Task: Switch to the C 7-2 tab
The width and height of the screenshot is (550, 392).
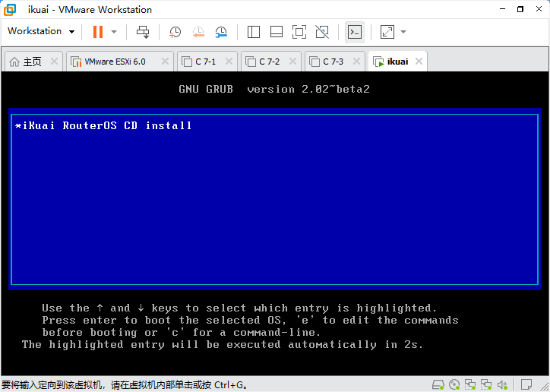Action: pos(269,62)
